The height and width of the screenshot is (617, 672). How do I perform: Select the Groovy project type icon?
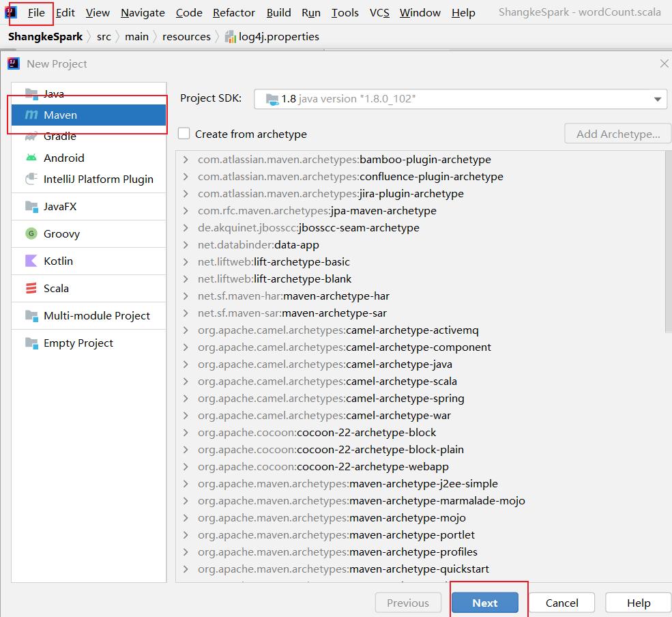[31, 234]
